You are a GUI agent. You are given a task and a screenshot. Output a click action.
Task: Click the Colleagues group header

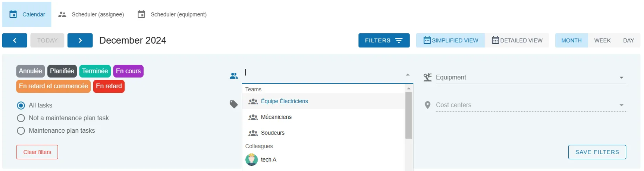[x=259, y=146]
